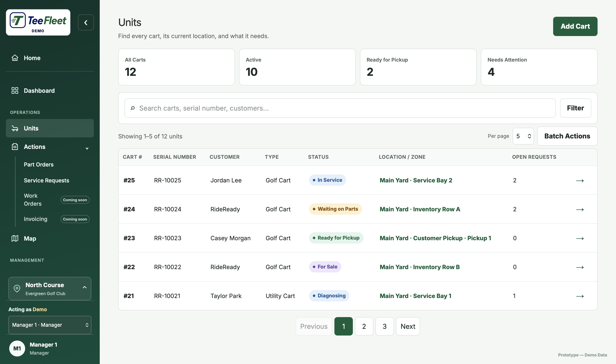Select Units in the sidebar

(50, 128)
